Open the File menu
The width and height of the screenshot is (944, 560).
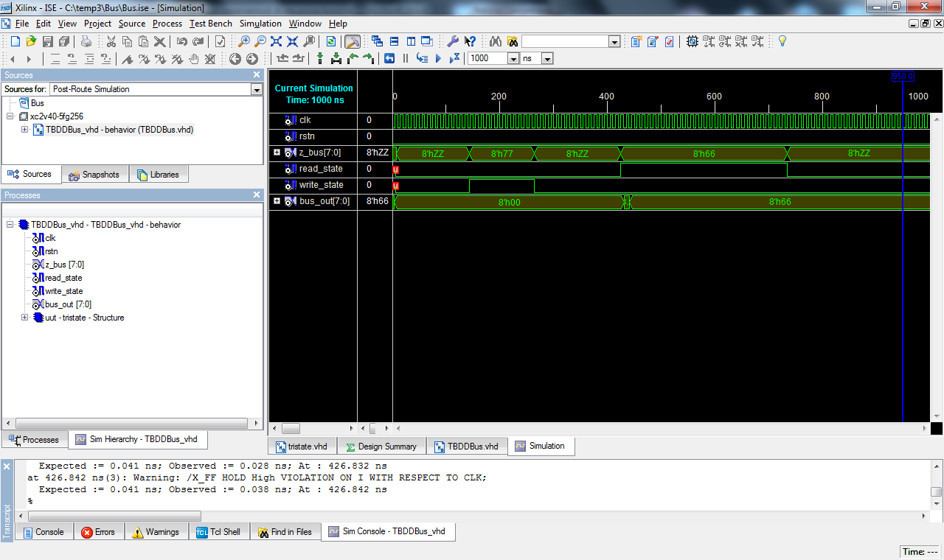tap(22, 24)
